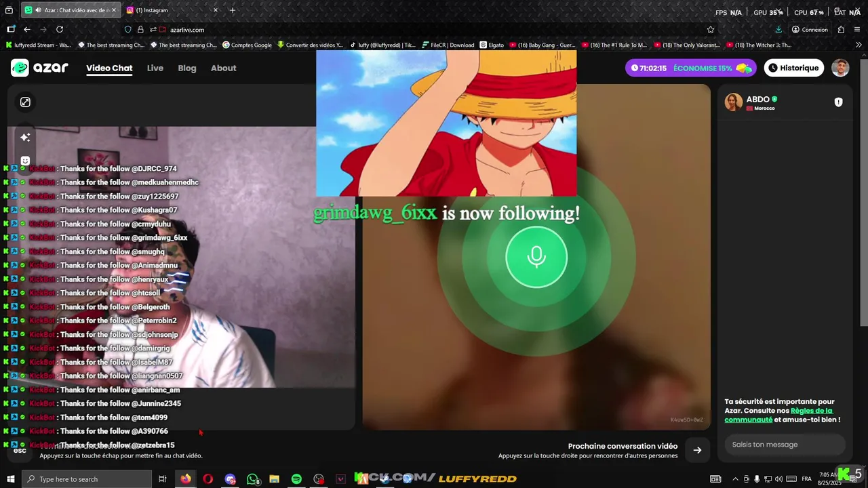Viewport: 868px width, 488px height.
Task: Open File Explorer from the taskbar
Action: tap(274, 479)
